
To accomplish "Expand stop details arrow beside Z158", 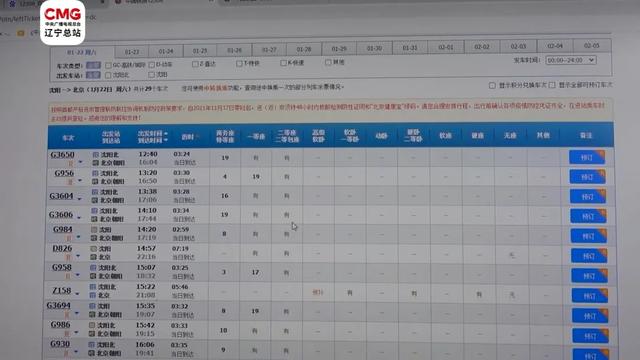I will (77, 293).
